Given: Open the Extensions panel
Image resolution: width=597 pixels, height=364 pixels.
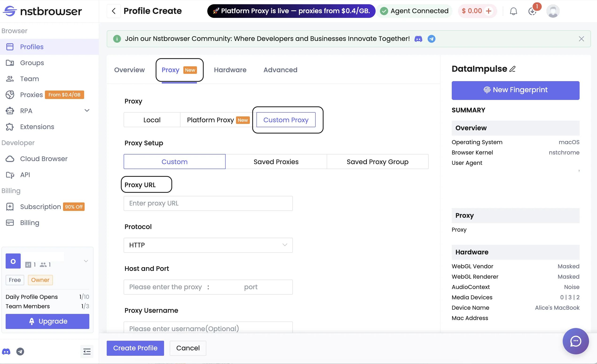Looking at the screenshot, I should click(37, 127).
